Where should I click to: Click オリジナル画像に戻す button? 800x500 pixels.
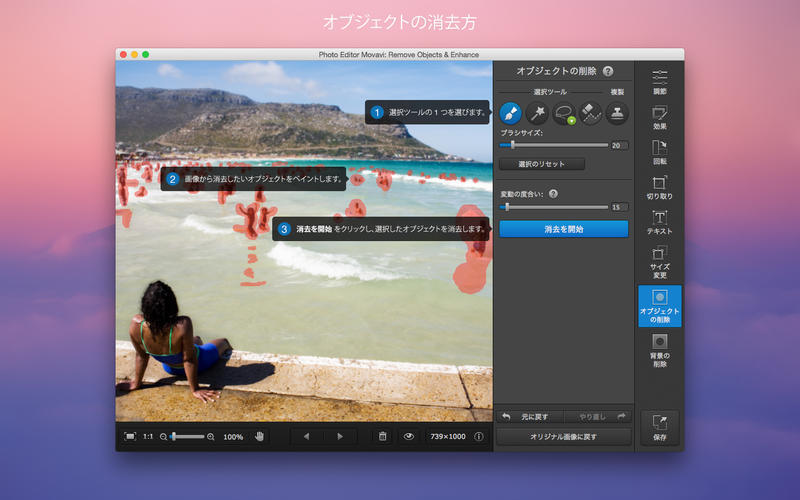(x=565, y=437)
